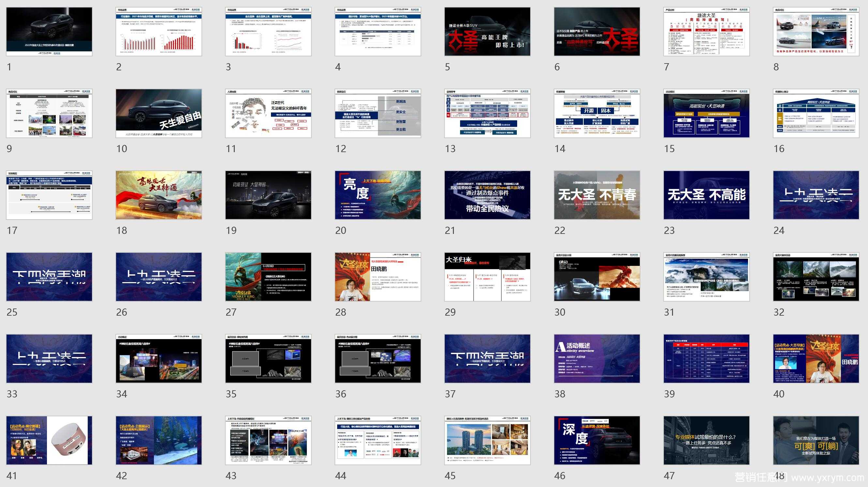Select slide 31 cloudy mountain thumbnail
This screenshot has height=487, width=868.
[x=707, y=277]
